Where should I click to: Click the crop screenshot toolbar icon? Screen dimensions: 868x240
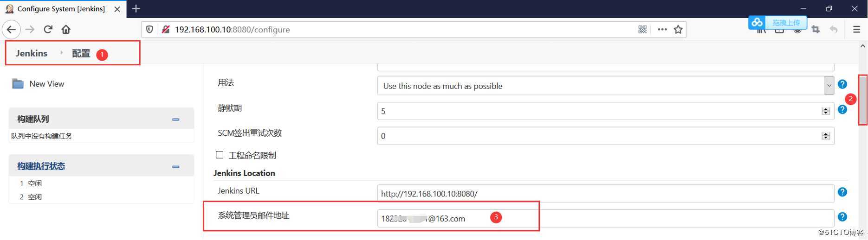pos(816,30)
